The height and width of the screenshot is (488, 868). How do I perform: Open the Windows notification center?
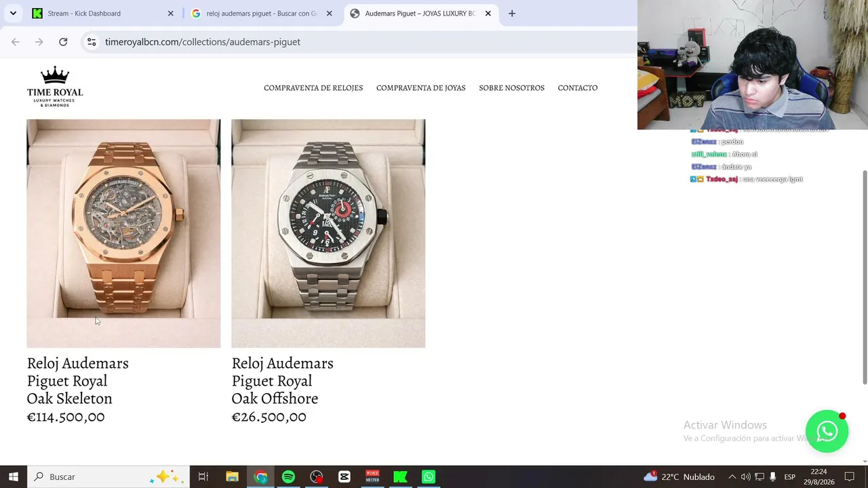point(849,476)
